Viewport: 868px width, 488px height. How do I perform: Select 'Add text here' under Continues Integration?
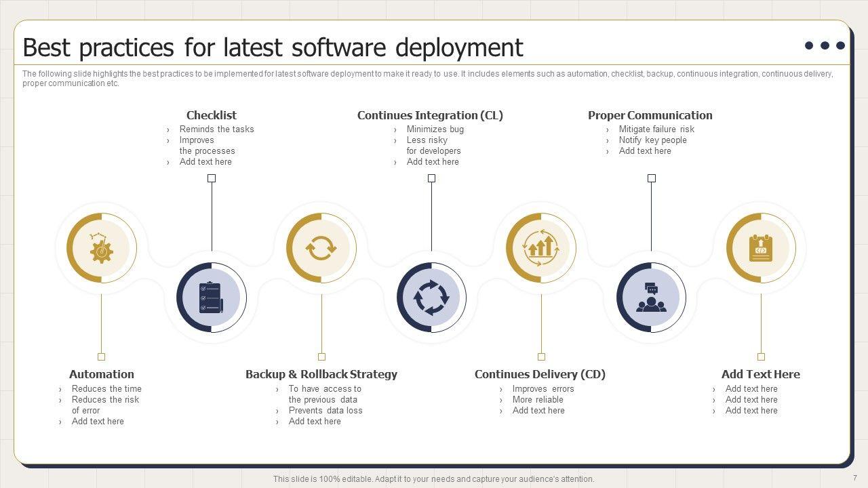tap(433, 162)
